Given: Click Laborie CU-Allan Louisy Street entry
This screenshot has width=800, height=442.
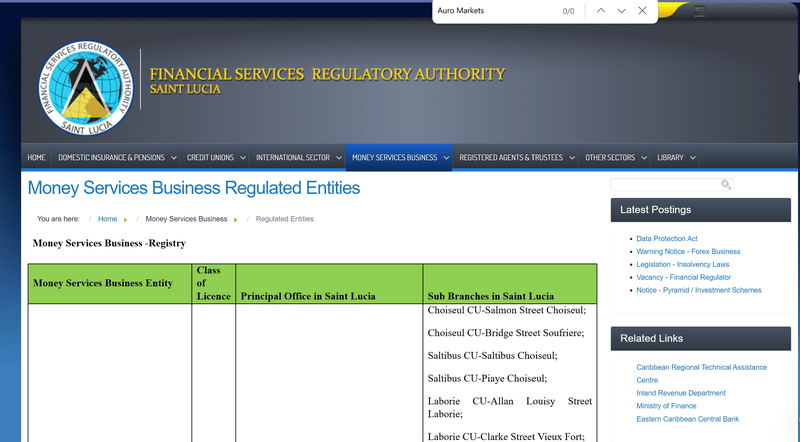Looking at the screenshot, I should click(510, 407).
